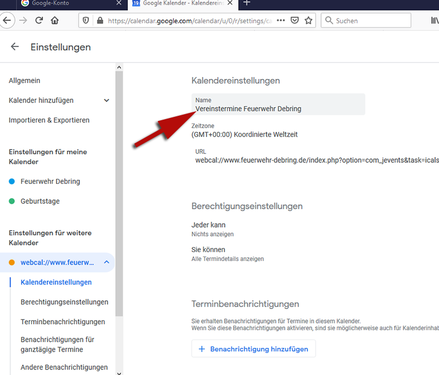Image resolution: width=439 pixels, height=375 pixels.
Task: Open Allgemein settings section
Action: pos(24,81)
